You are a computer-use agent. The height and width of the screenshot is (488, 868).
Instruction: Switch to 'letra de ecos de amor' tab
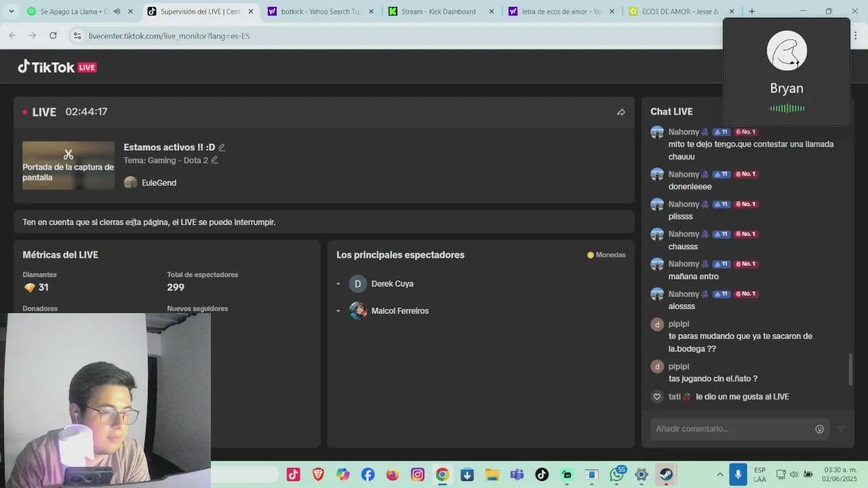[559, 12]
